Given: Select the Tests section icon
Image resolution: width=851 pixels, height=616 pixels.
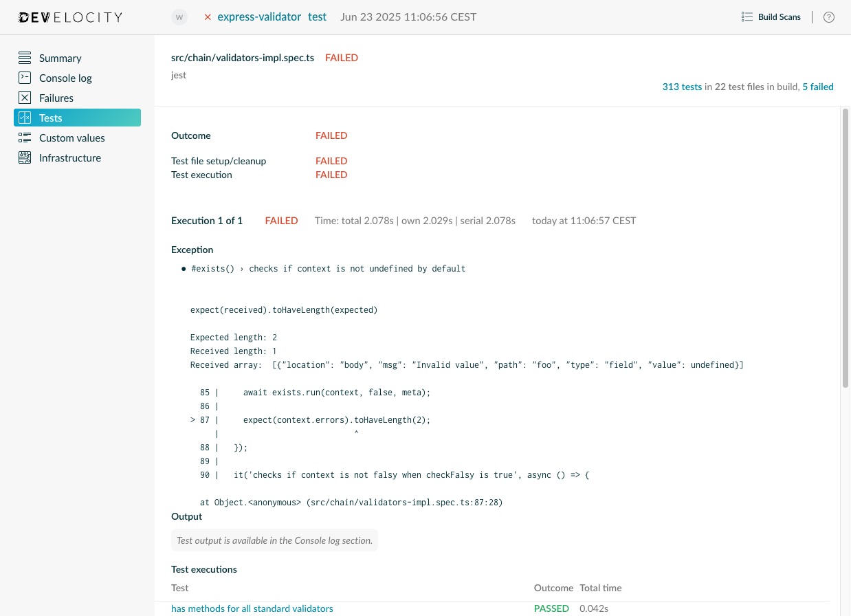Looking at the screenshot, I should point(25,118).
